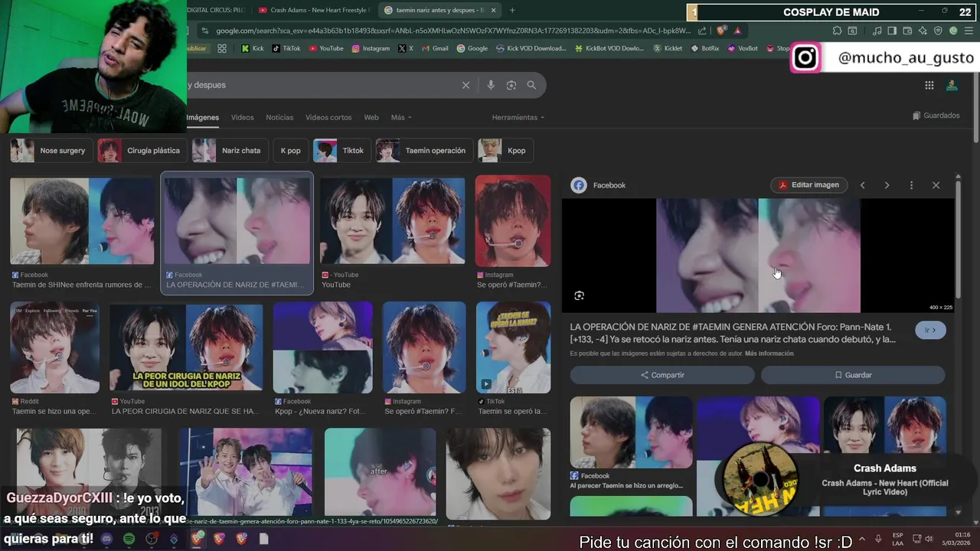Screen dimensions: 980x551
Task: Click the magnifier search icon
Action: point(531,85)
